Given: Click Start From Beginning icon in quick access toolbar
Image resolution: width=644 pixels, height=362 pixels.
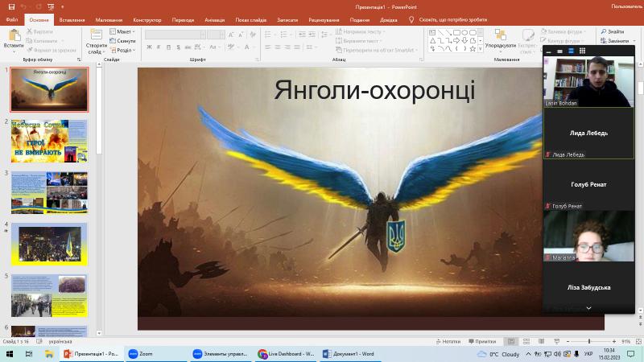Looking at the screenshot, I should pyautogui.click(x=51, y=6).
